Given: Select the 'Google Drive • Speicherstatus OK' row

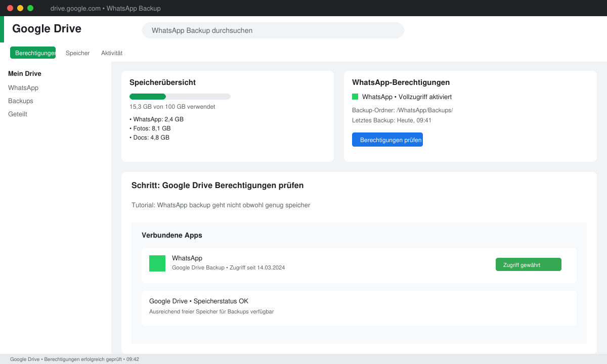Looking at the screenshot, I should [359, 308].
